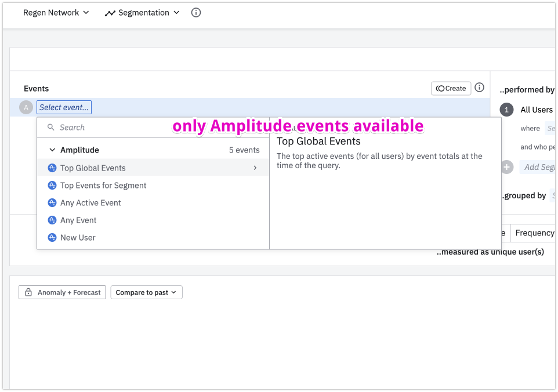The height and width of the screenshot is (392, 558).
Task: Click Amplitude icon beside New User
Action: 52,238
